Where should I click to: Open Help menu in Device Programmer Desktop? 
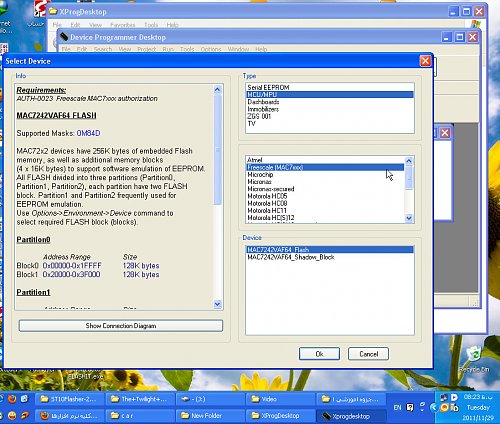tap(261, 49)
